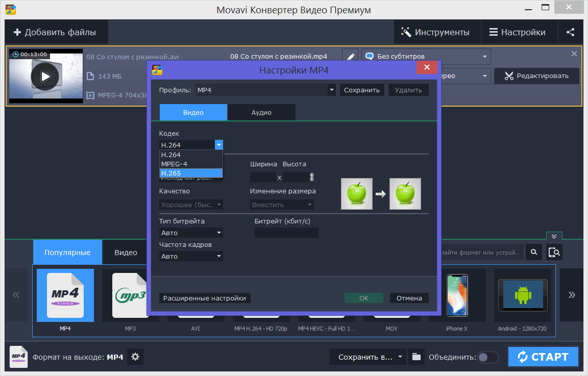
Task: Select Видео formats tab
Action: coord(126,253)
